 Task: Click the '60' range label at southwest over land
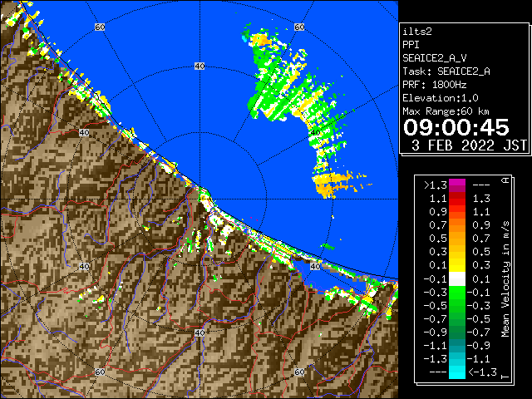point(100,372)
